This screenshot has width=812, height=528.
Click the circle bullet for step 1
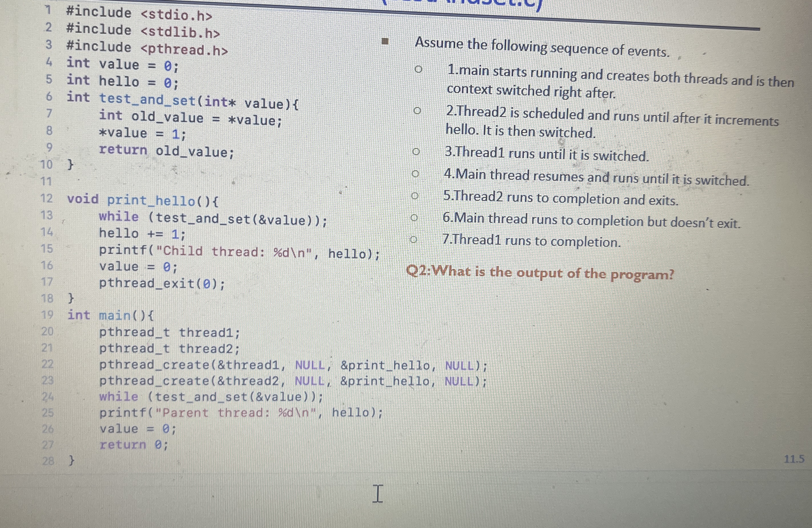(418, 70)
